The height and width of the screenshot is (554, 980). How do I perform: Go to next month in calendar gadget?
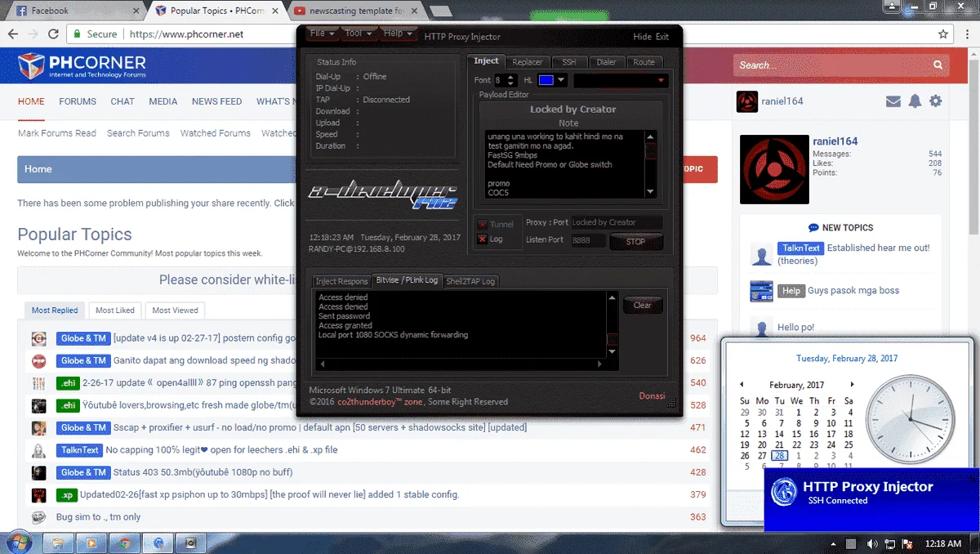tap(852, 384)
